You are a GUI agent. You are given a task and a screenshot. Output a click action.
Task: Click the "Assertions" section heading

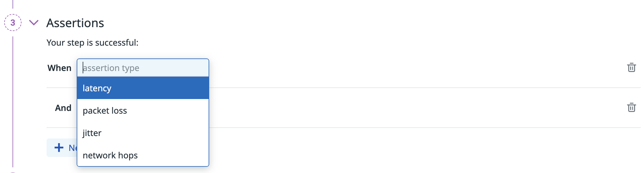coord(75,23)
